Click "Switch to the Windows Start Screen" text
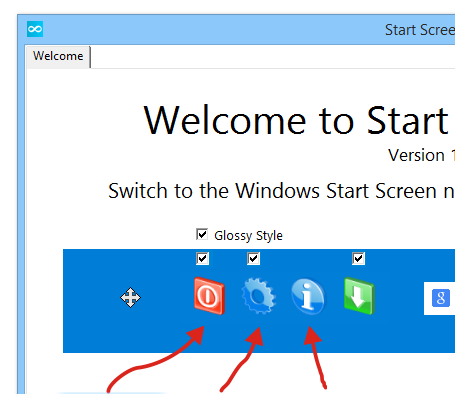Screen dimensions: 455x394 pos(272,191)
